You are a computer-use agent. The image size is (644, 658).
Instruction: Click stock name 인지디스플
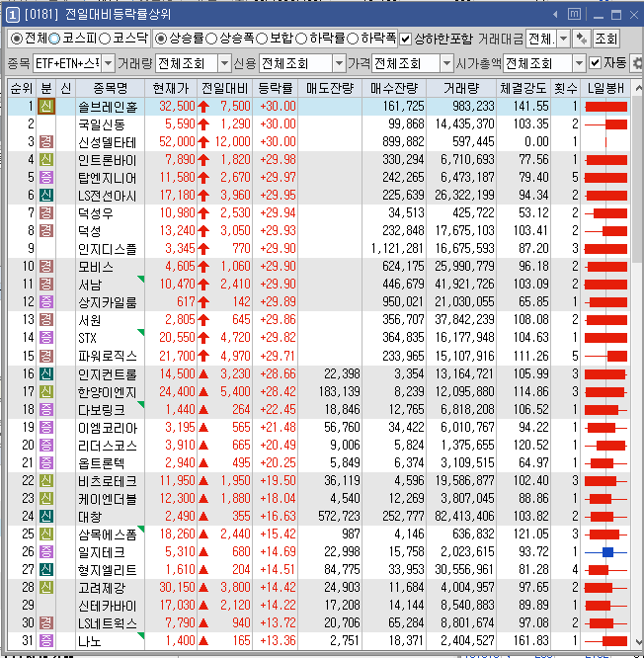pos(108,249)
